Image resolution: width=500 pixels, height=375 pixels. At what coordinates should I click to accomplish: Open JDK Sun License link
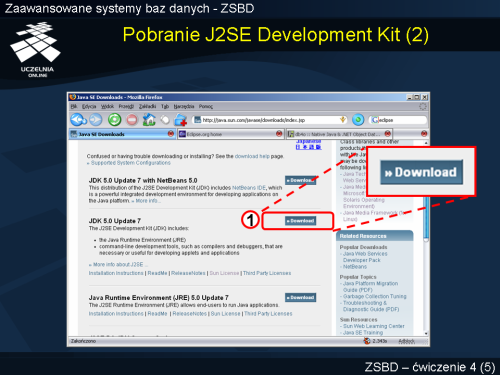click(x=224, y=273)
